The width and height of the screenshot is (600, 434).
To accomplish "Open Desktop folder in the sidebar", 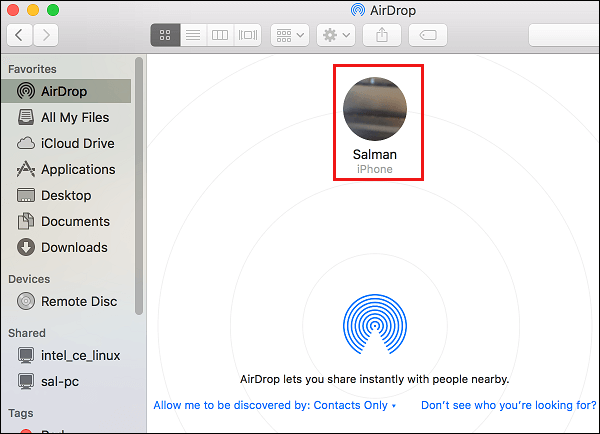I will click(x=66, y=195).
